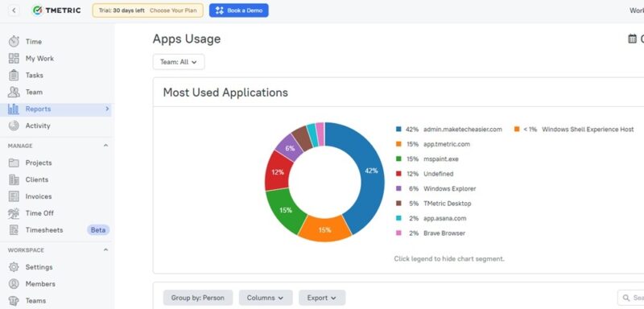Navigate to Invoices
The image size is (644, 309).
[39, 196]
